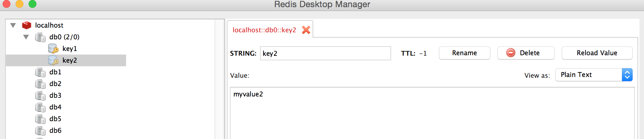Click the db5 database icon
The image size is (644, 139).
40,119
